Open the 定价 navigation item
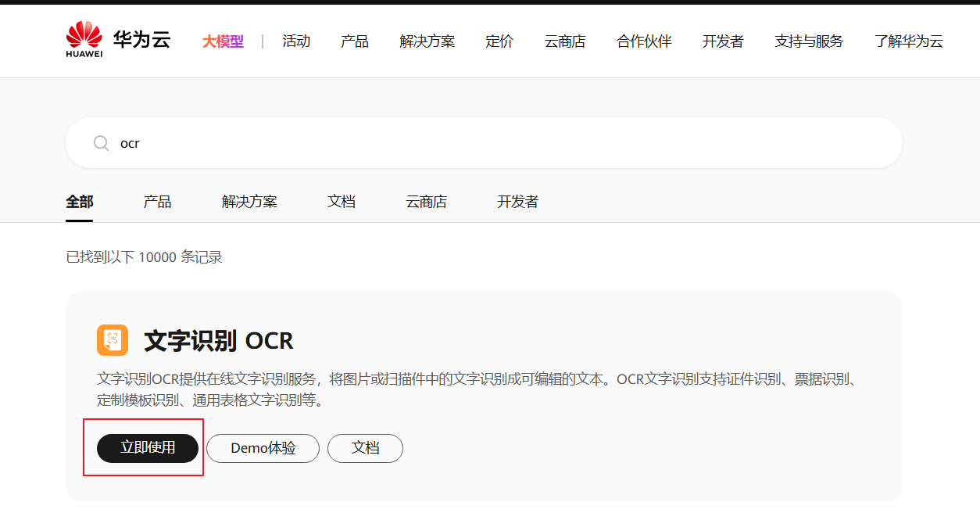980x520 pixels. tap(499, 41)
